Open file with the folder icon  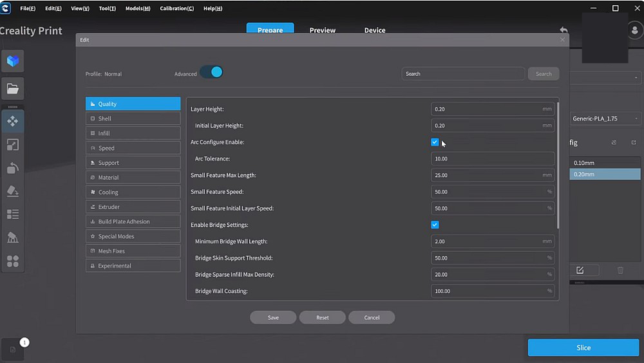click(13, 89)
